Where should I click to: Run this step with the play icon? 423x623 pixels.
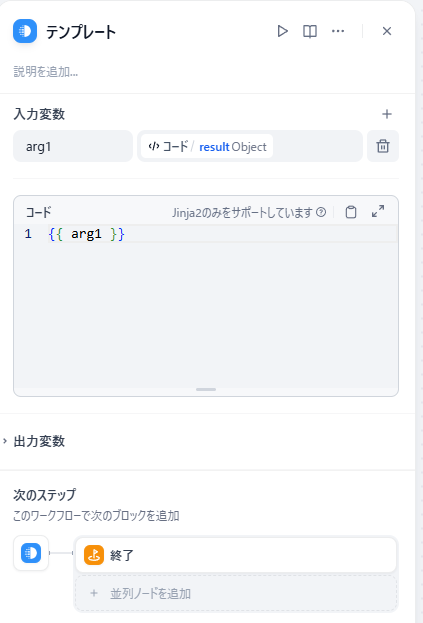(x=282, y=31)
